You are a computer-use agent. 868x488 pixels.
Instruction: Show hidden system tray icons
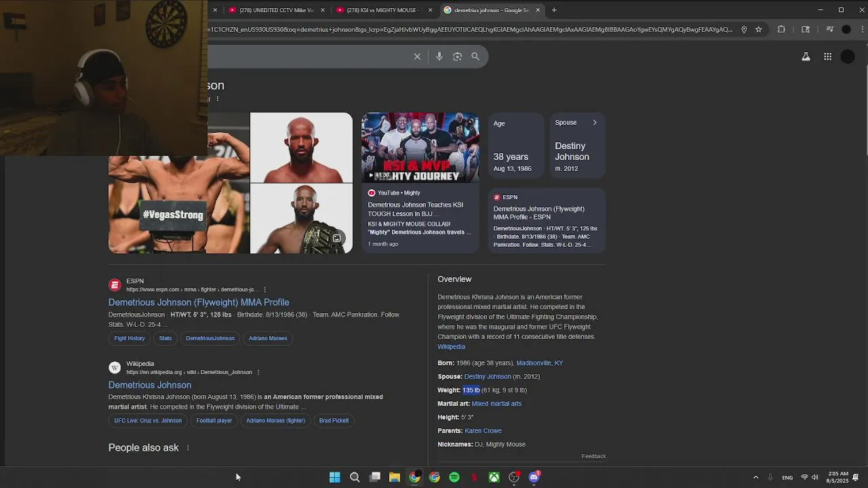click(755, 477)
